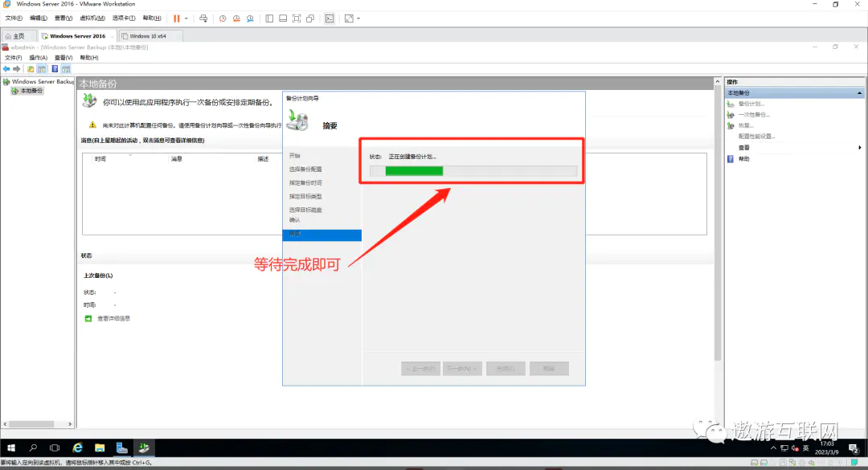
Task: Open the dropdown arrow beside the pause icon
Action: click(x=186, y=18)
